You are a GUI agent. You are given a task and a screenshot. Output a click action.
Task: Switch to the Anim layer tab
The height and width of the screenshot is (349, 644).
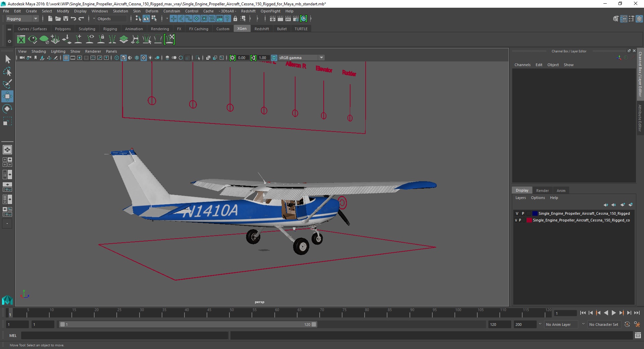561,191
